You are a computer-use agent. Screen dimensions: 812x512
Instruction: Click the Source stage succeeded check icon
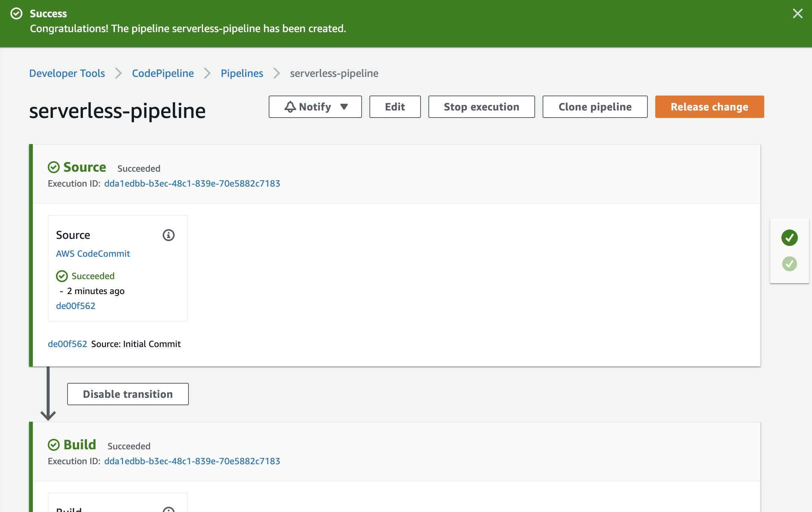(x=54, y=167)
